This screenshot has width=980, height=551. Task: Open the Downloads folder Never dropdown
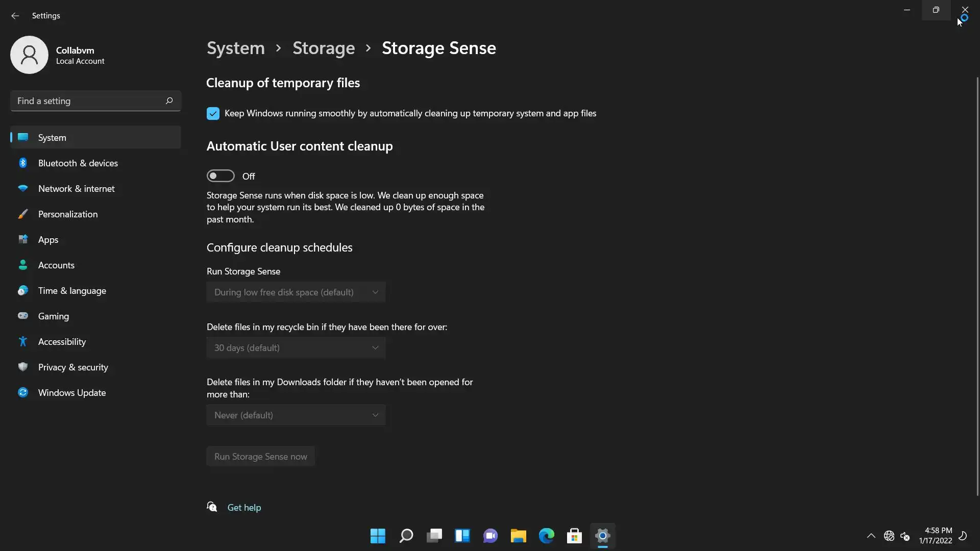tap(296, 415)
